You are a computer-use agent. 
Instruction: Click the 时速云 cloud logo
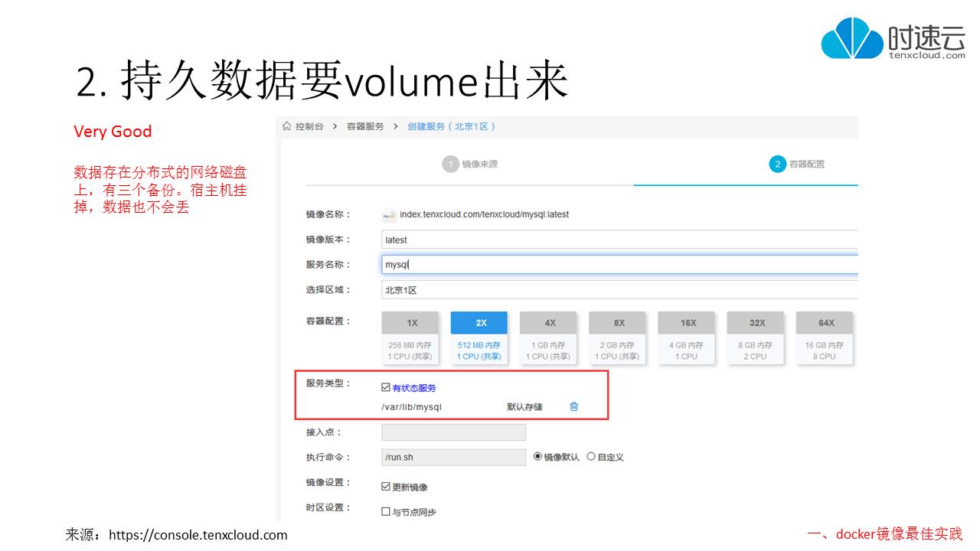(852, 32)
